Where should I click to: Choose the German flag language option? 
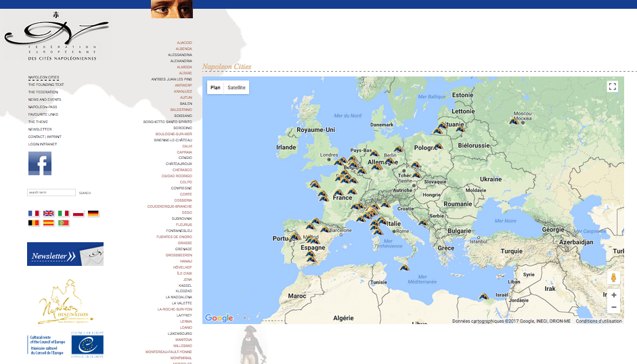pyautogui.click(x=93, y=213)
